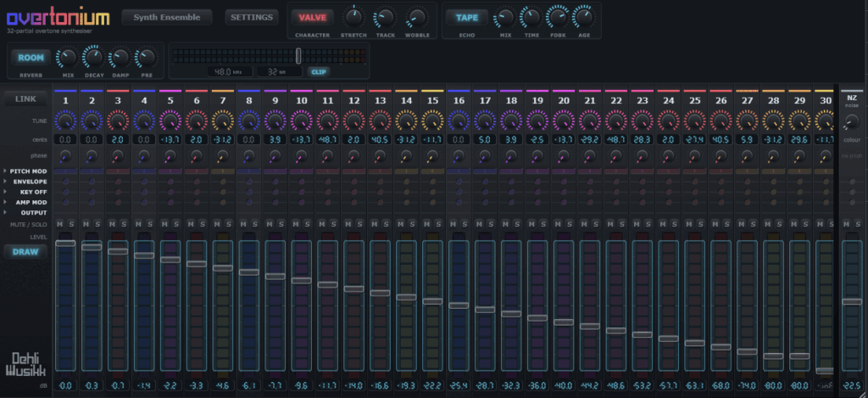Toggle the VALVE character switch
Image resolution: width=868 pixels, height=398 pixels.
point(313,17)
